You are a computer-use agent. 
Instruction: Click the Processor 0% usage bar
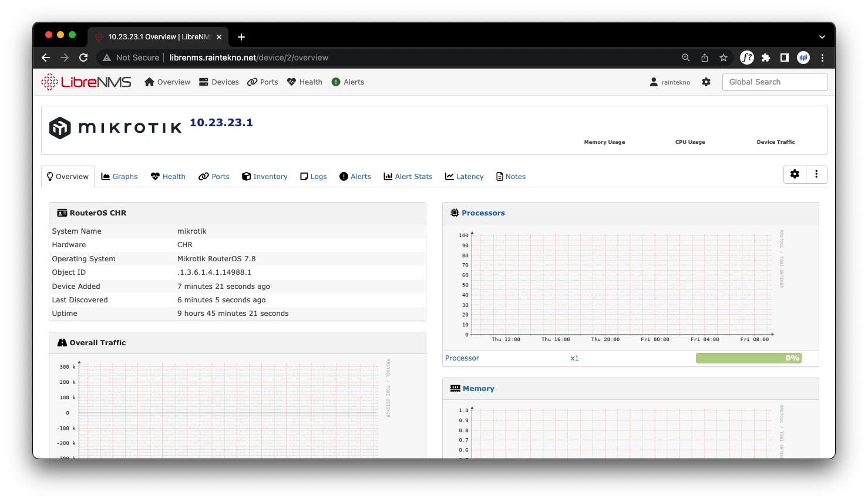[x=748, y=358]
